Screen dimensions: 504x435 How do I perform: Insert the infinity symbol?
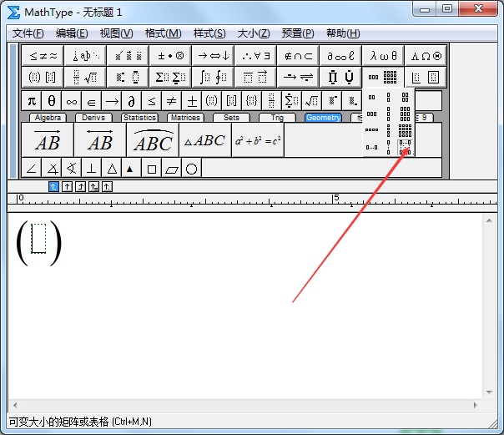(72, 101)
